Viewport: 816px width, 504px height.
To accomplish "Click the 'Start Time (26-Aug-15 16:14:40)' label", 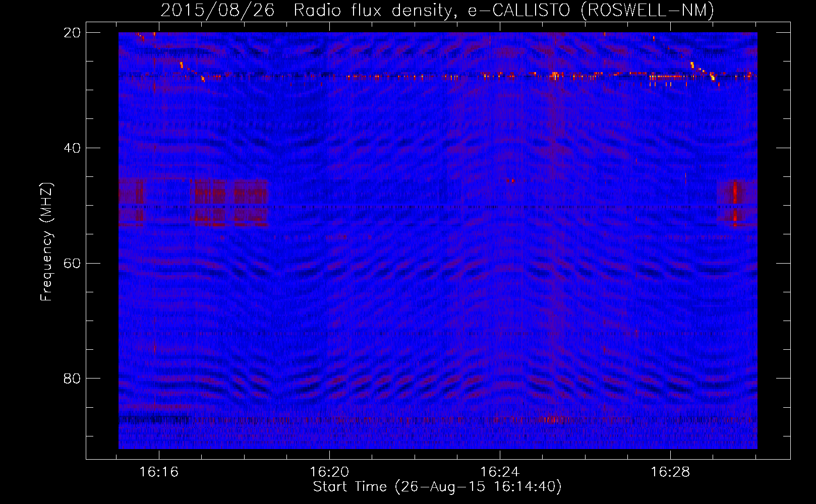I will click(x=437, y=487).
